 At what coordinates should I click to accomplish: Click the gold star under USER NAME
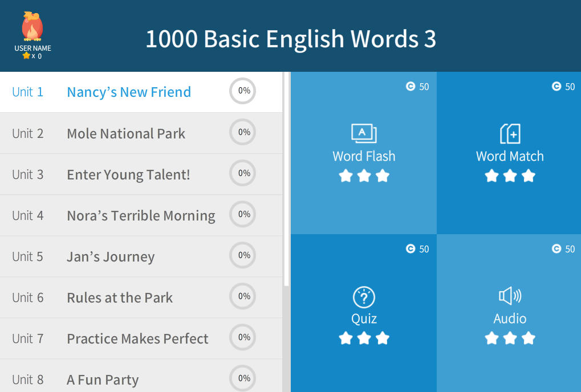click(x=26, y=56)
